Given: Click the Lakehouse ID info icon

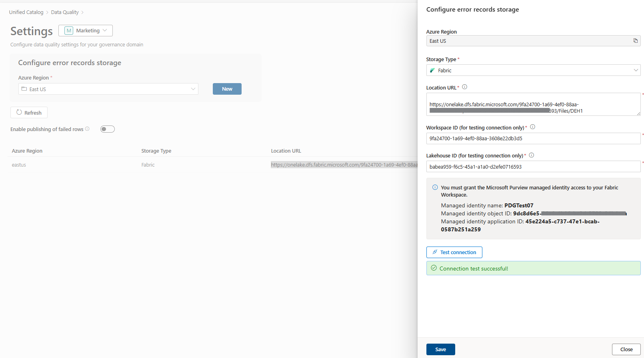Looking at the screenshot, I should (531, 155).
